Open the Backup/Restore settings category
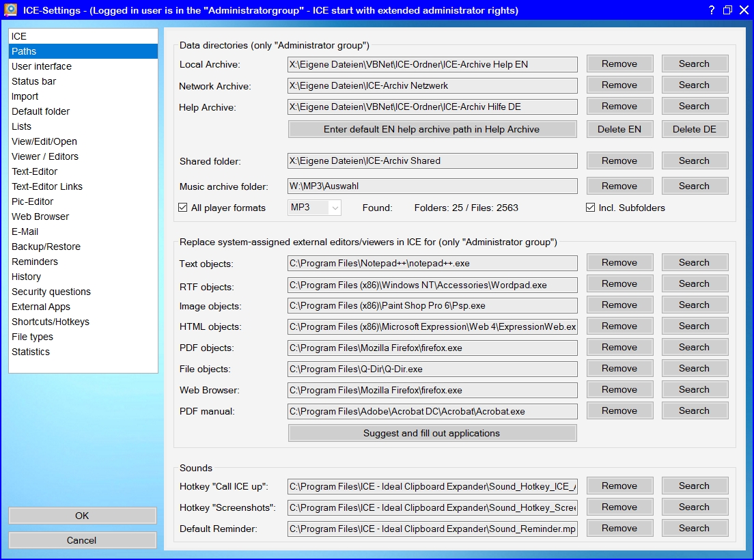This screenshot has width=754, height=560. [46, 247]
